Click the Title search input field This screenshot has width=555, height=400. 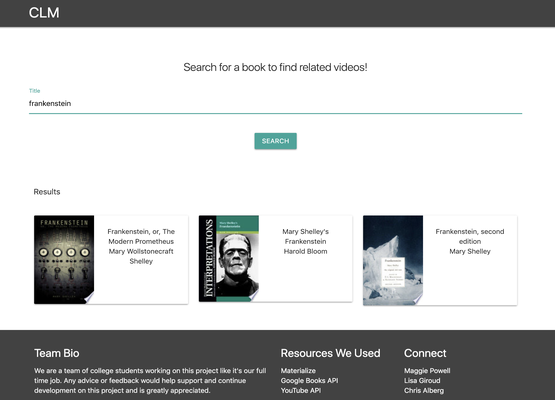click(275, 104)
